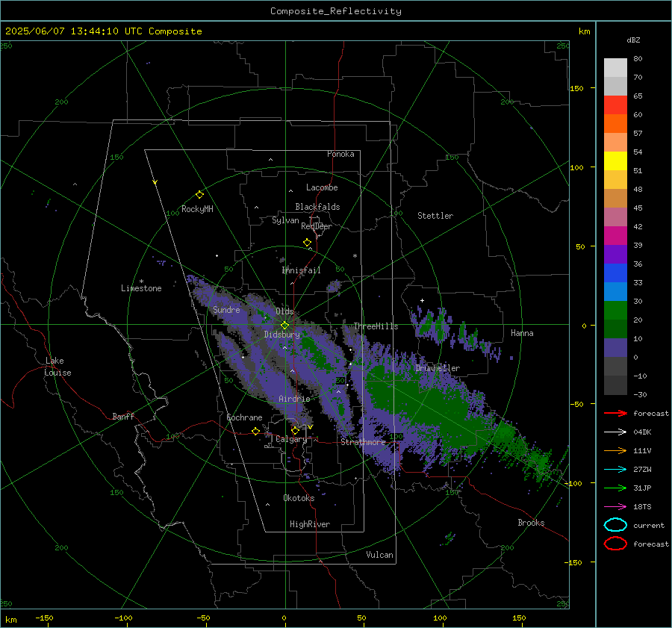Click the Stettler city label
Image resolution: width=672 pixels, height=628 pixels.
435,216
